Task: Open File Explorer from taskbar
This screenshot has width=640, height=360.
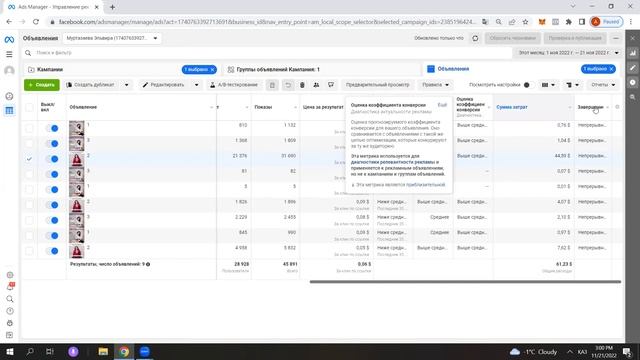Action: pos(103,351)
